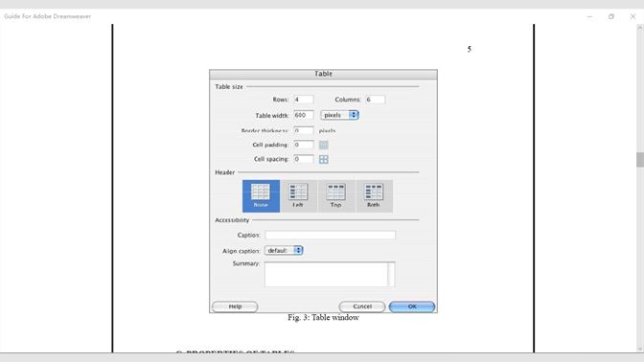644x362 pixels.
Task: Click the 'Accessibility' section label
Action: point(232,220)
